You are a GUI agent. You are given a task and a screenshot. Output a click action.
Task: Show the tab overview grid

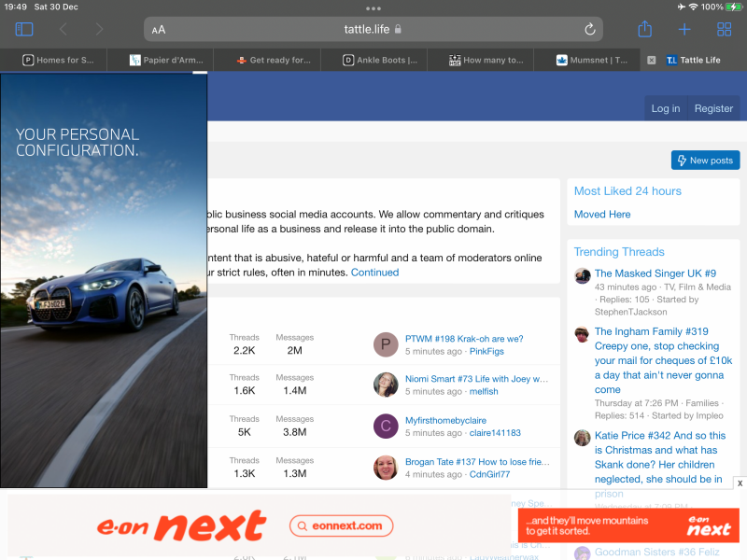725,30
